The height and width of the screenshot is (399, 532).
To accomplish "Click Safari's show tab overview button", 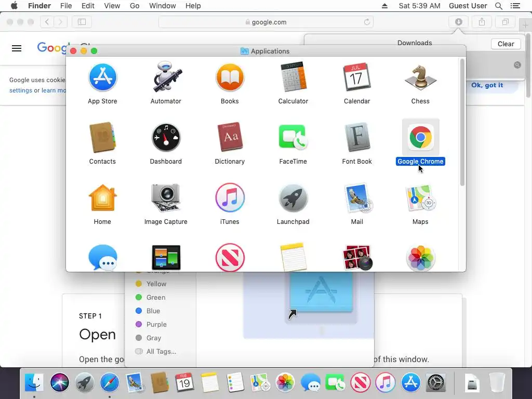I will [x=505, y=22].
